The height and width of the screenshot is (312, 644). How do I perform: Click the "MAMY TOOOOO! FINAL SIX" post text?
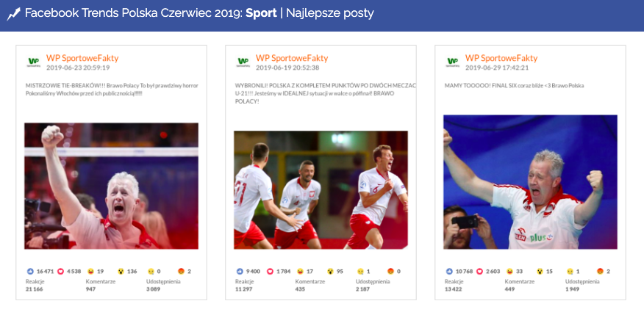(x=514, y=85)
